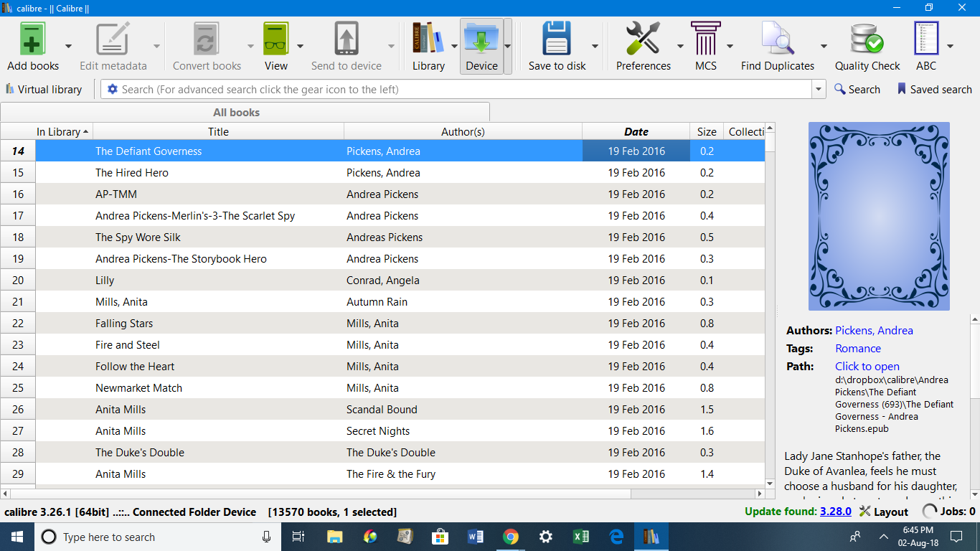
Task: Open advanced search gear icon
Action: click(x=112, y=90)
